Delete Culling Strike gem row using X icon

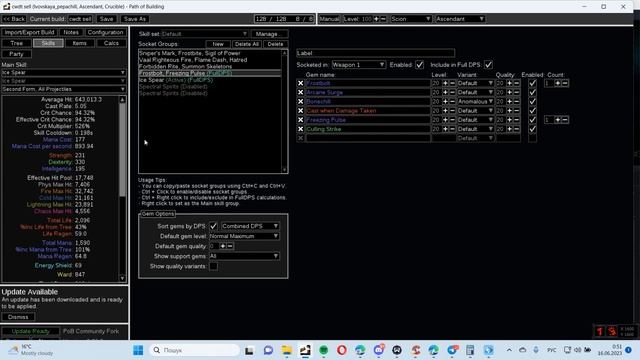[300, 129]
